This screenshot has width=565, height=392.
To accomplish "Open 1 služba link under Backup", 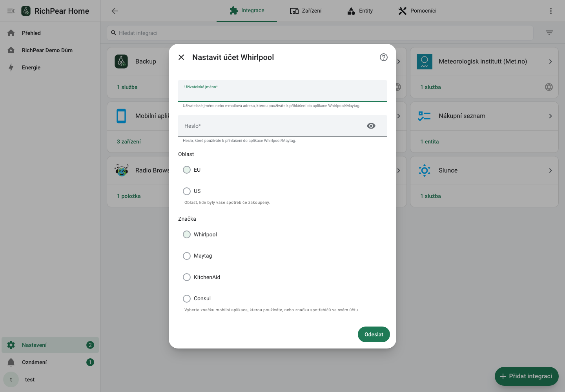I will coord(127,87).
